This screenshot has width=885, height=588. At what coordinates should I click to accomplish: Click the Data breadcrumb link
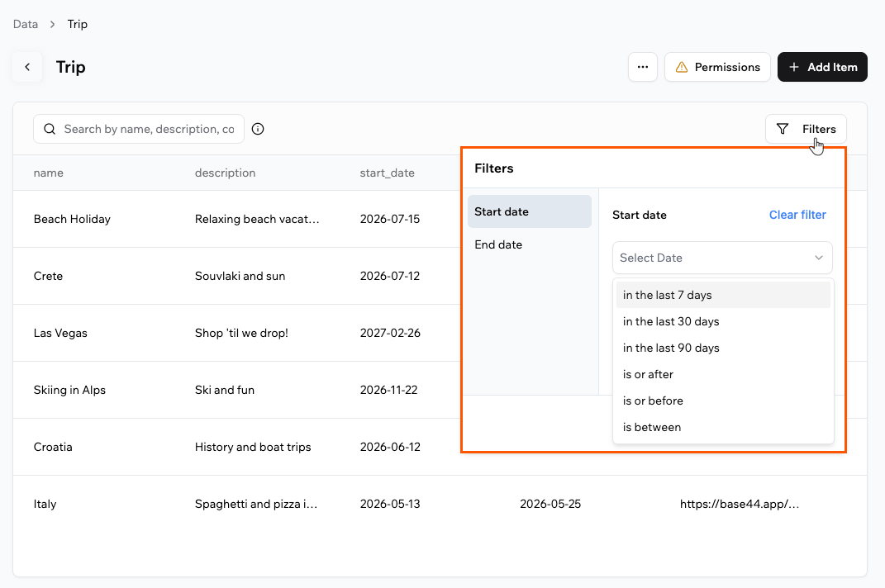26,24
